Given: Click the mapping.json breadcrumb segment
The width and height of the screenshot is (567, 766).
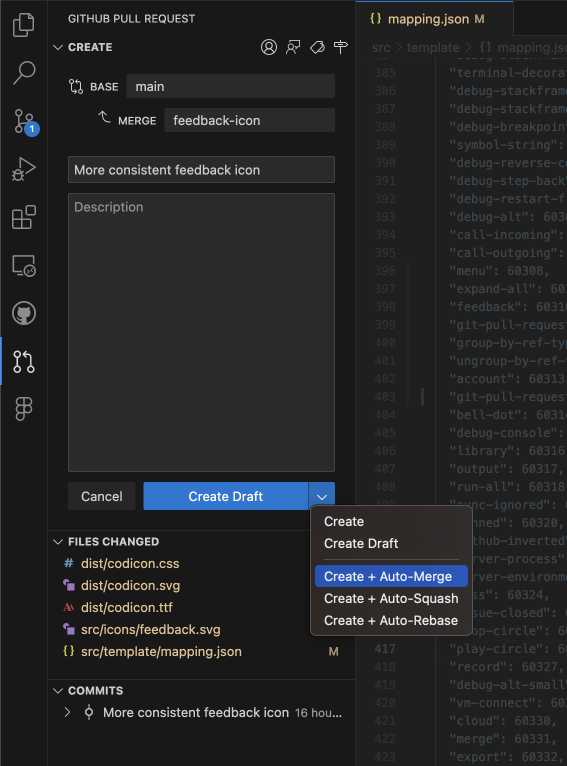Looking at the screenshot, I should [524, 47].
